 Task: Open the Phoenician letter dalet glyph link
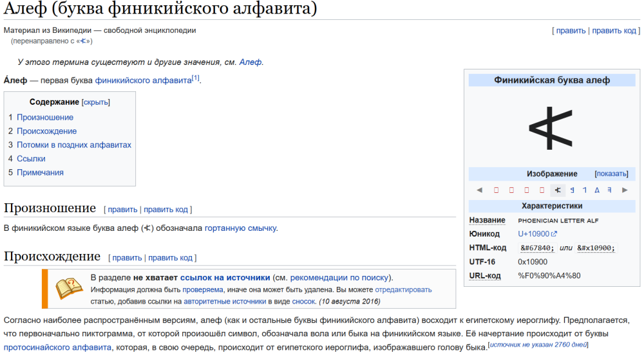(597, 190)
